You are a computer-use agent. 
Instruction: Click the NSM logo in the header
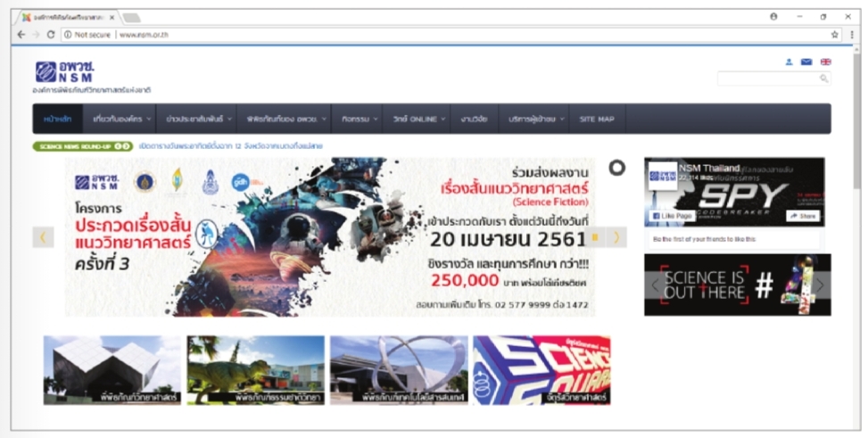[x=66, y=71]
